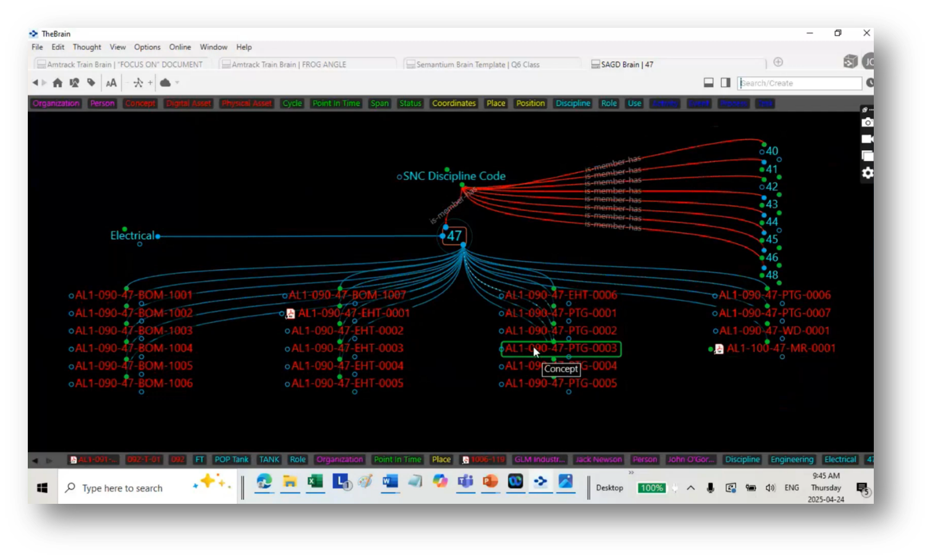
Task: Select the Organization pin at top
Action: coord(56,103)
